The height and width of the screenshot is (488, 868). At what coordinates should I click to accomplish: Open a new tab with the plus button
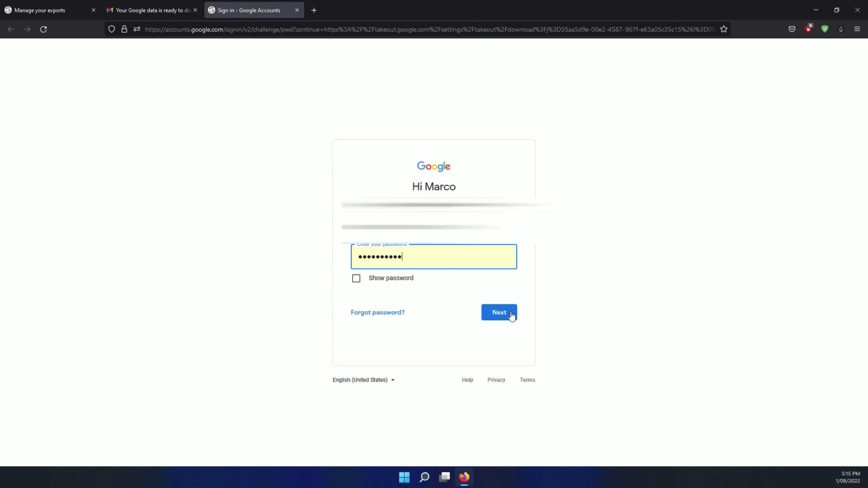click(314, 10)
